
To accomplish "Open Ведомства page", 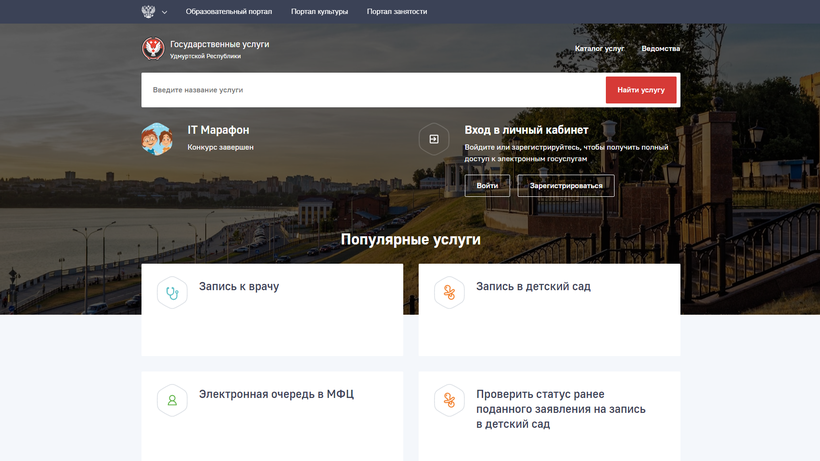I will tap(660, 49).
